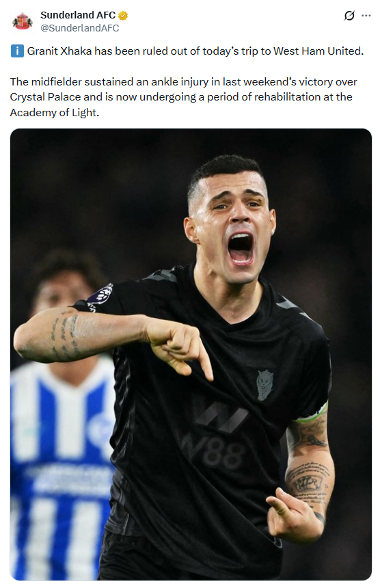This screenshot has height=588, width=380.
Task: Click the gold verified badge
Action: 123,15
